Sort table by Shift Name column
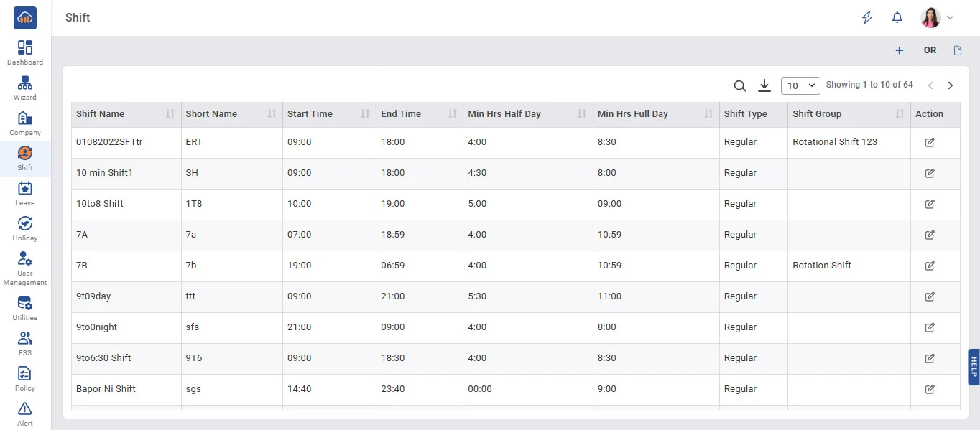 click(170, 114)
